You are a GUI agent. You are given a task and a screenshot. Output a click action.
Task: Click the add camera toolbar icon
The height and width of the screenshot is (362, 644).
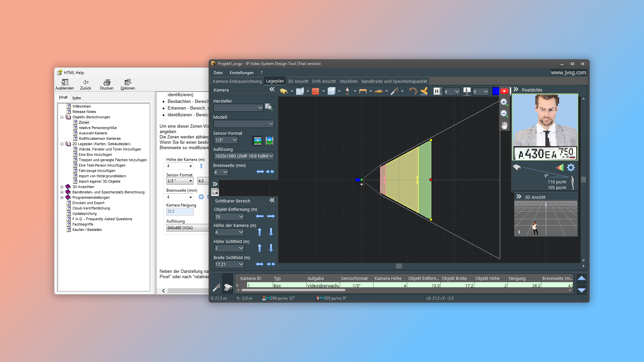pyautogui.click(x=284, y=91)
